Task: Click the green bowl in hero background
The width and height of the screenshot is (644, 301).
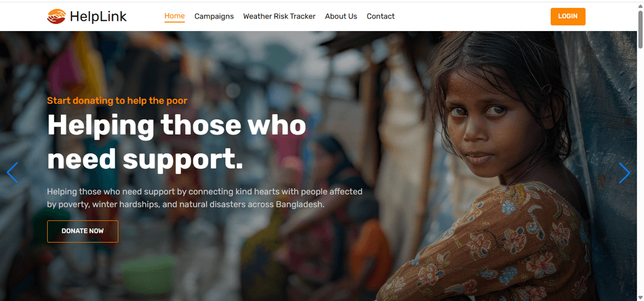Action: (148, 275)
